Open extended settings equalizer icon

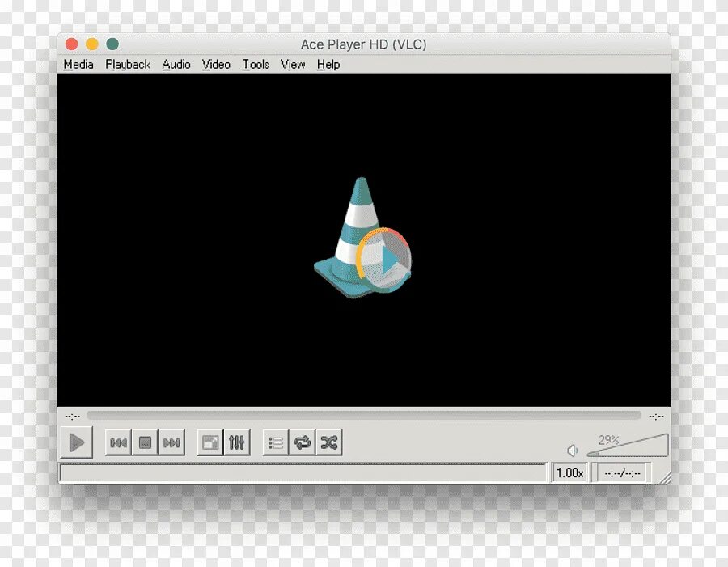click(237, 442)
